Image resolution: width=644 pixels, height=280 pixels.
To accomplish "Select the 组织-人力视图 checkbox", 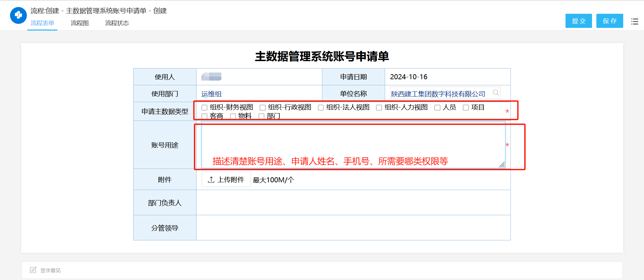I will [379, 108].
